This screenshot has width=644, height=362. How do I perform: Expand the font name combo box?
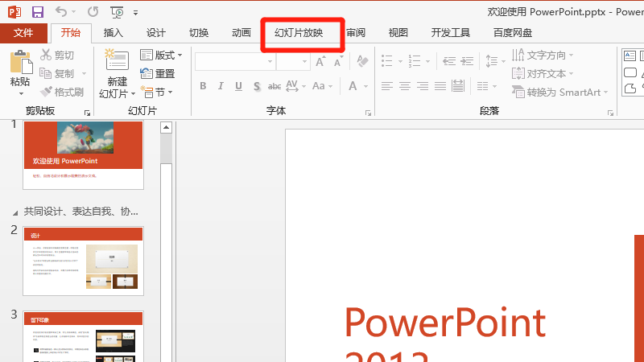click(268, 61)
